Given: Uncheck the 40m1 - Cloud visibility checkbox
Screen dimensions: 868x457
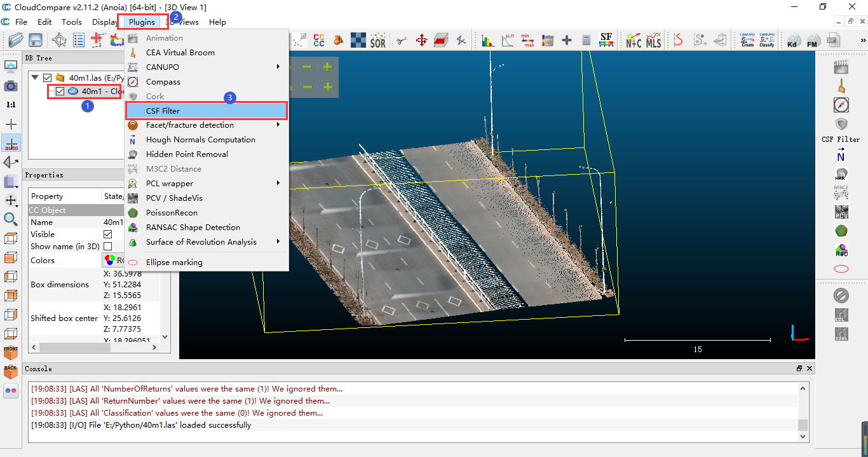Looking at the screenshot, I should [x=60, y=91].
